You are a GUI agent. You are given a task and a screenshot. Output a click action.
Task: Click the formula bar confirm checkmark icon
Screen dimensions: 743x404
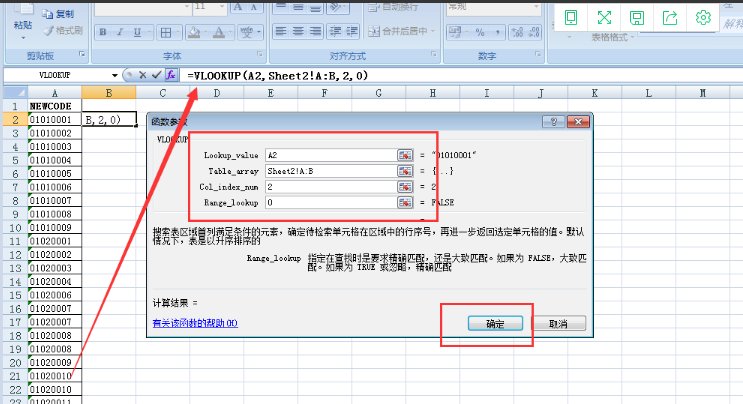(156, 75)
